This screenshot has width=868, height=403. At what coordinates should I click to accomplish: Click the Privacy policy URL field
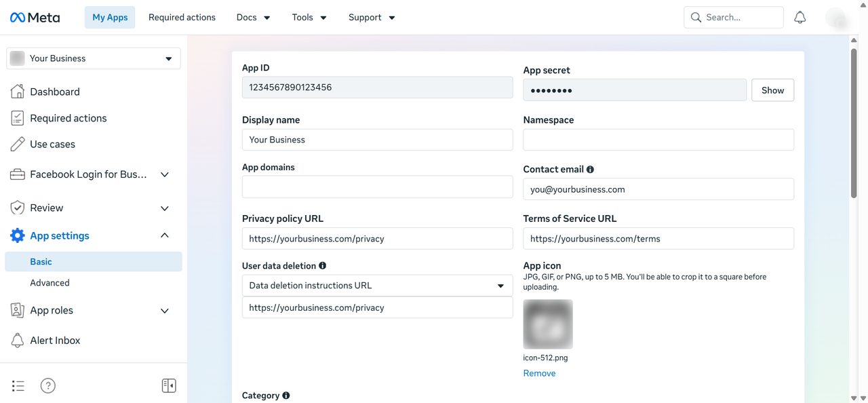(x=378, y=239)
